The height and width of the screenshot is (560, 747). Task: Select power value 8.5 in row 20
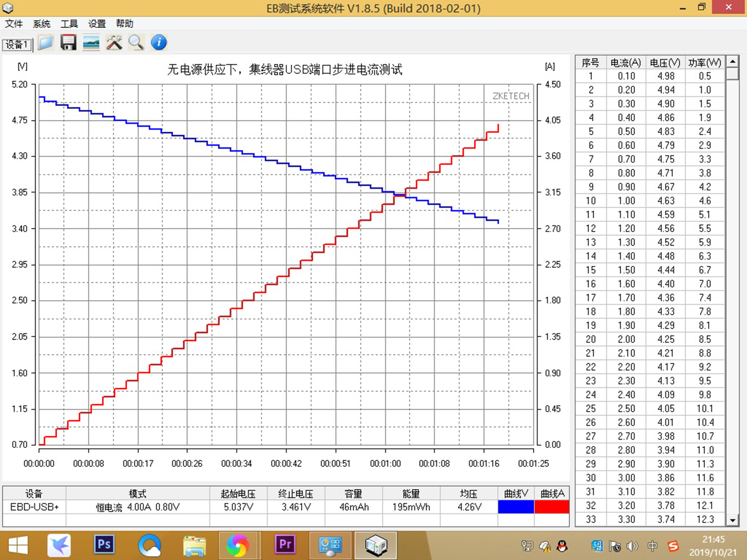pyautogui.click(x=705, y=339)
